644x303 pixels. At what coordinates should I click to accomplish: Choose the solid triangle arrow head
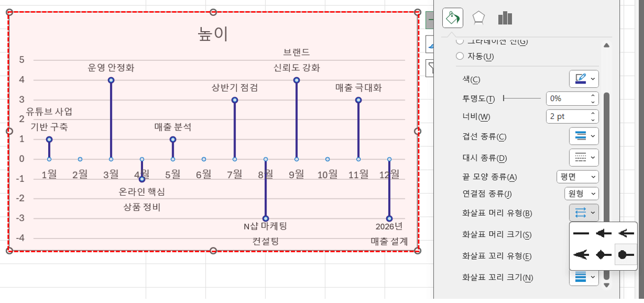point(604,233)
